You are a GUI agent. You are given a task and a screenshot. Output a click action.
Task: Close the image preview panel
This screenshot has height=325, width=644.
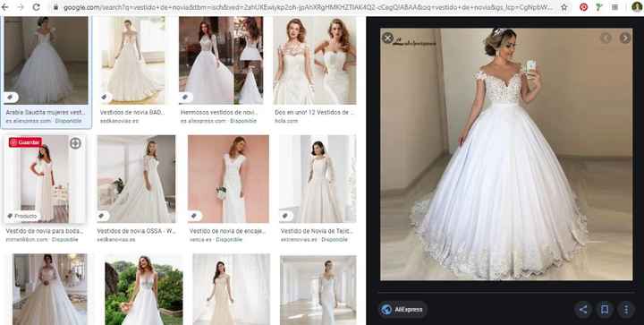pyautogui.click(x=387, y=38)
